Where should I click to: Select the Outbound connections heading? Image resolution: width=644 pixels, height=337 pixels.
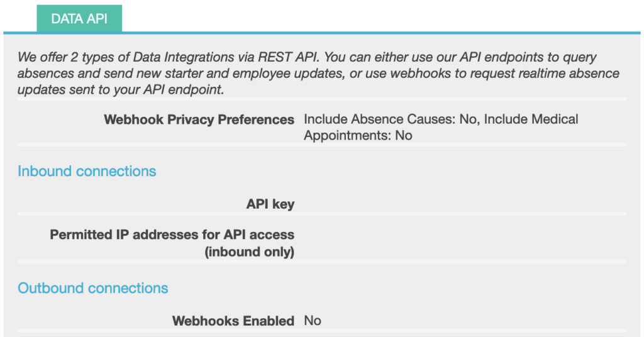(93, 288)
